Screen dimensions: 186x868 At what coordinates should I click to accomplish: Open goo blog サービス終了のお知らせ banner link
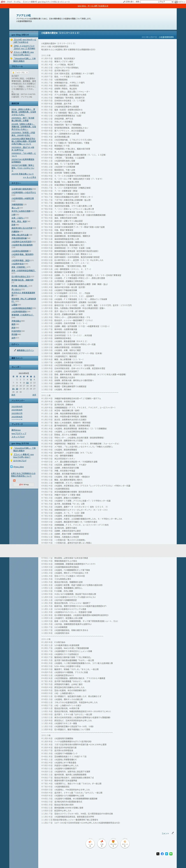click(x=93, y=6)
